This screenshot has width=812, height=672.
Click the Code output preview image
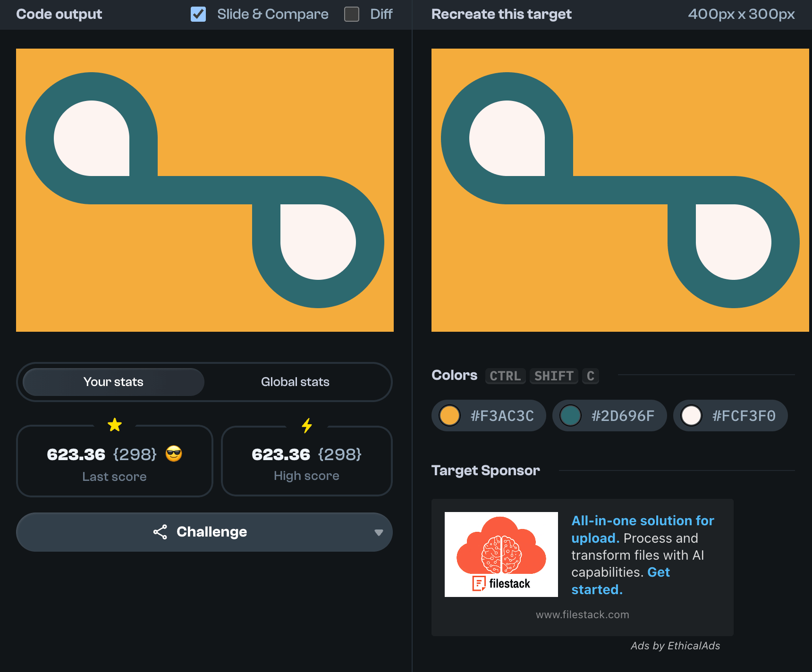(205, 190)
